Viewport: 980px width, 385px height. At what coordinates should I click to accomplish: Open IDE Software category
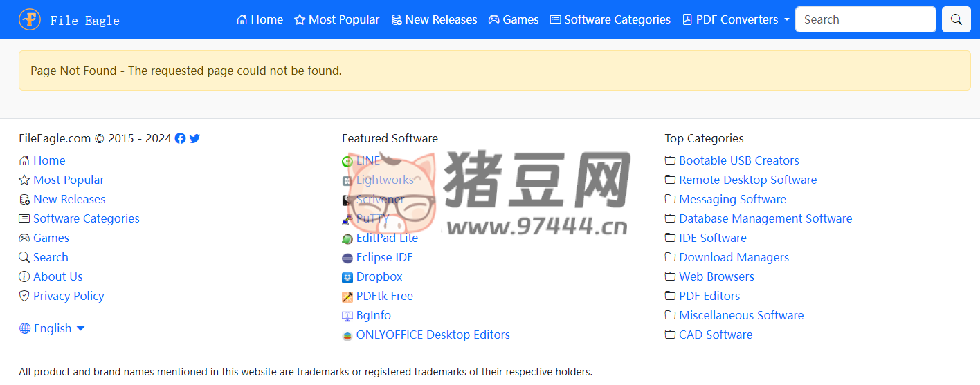coord(713,238)
